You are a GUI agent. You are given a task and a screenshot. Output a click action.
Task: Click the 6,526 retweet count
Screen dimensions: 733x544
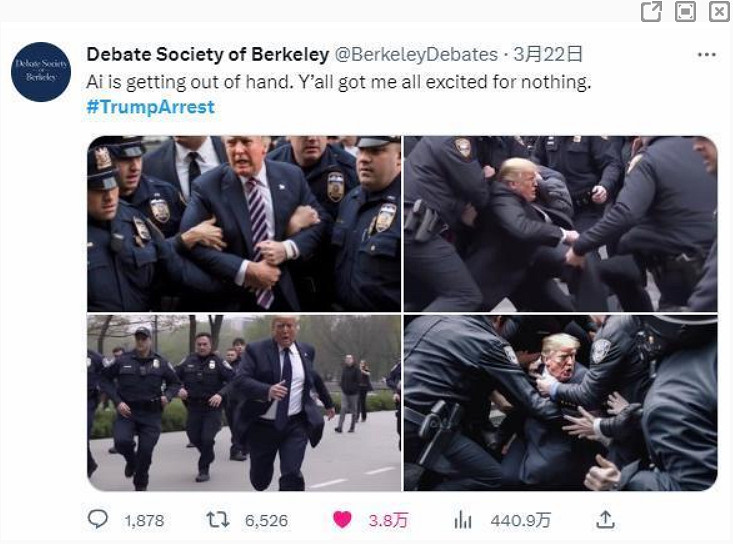tap(266, 521)
